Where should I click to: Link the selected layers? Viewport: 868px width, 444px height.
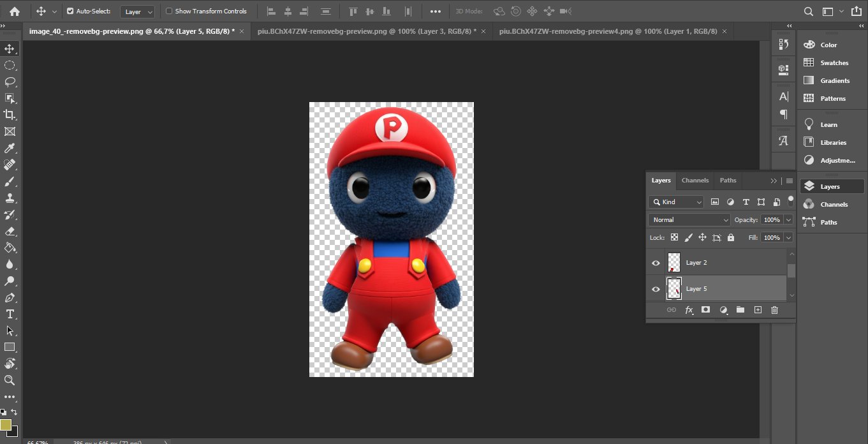coord(672,310)
